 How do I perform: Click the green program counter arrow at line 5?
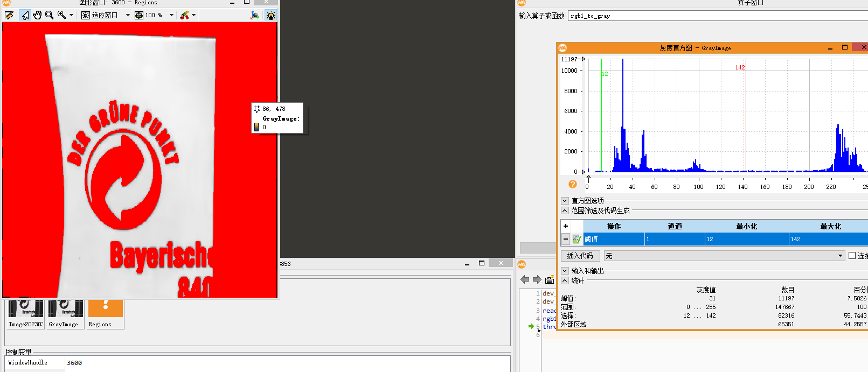coord(531,326)
